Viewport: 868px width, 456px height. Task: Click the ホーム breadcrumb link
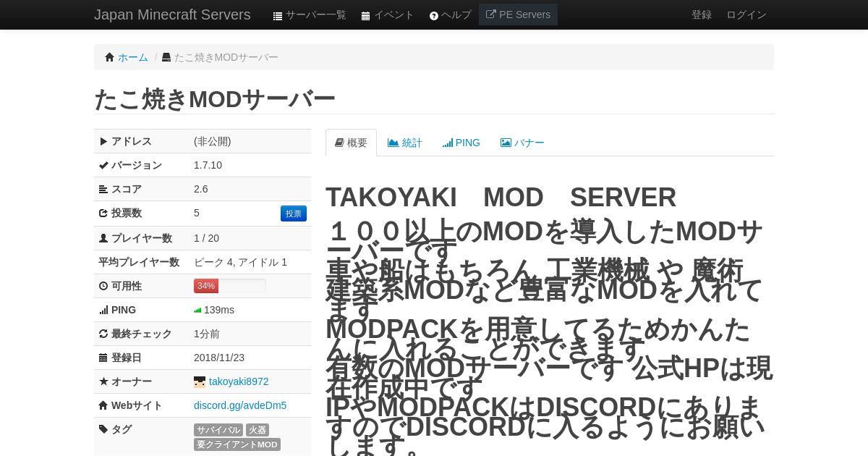pyautogui.click(x=133, y=57)
